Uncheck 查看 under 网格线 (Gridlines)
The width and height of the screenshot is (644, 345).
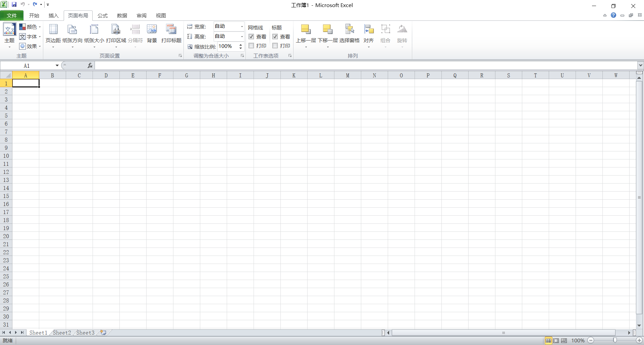[252, 37]
